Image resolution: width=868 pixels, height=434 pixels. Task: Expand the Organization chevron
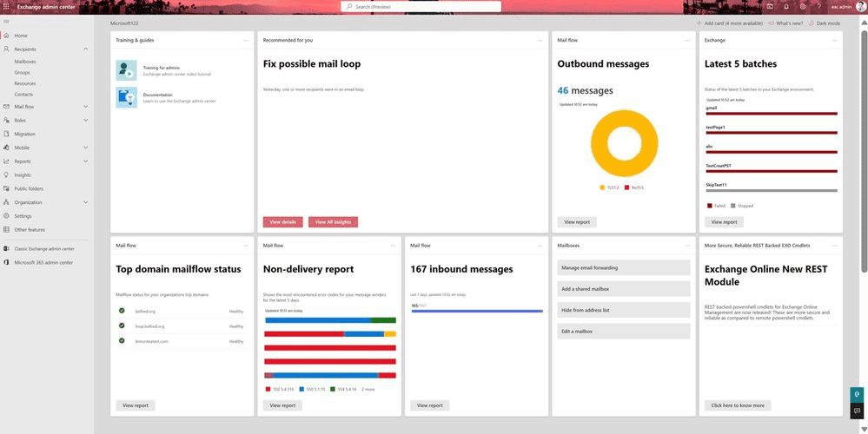click(x=86, y=202)
